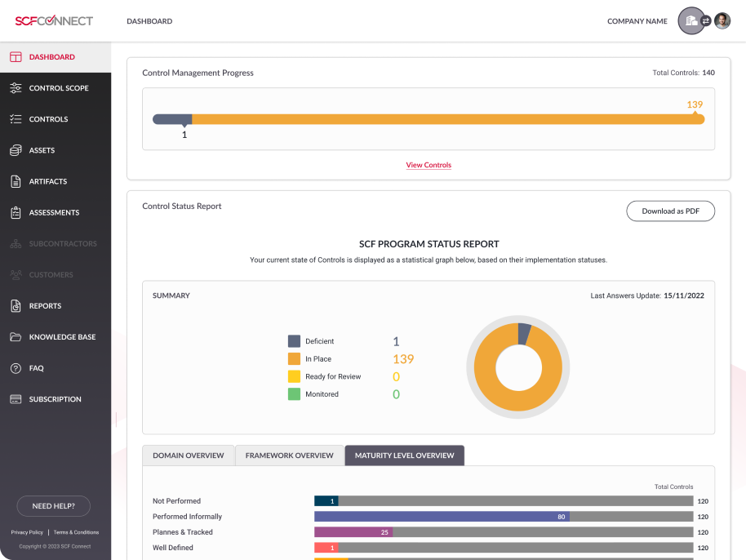Select the Artifacts document icon
Image resolution: width=746 pixels, height=560 pixels.
[16, 181]
